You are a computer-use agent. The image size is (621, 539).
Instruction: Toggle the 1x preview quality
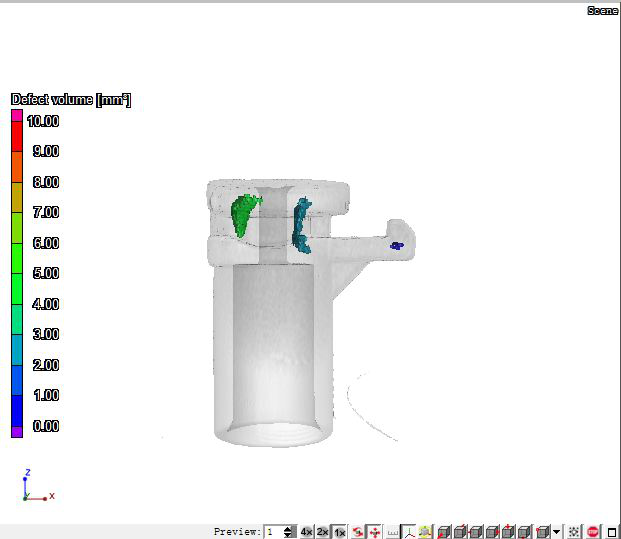[340, 532]
